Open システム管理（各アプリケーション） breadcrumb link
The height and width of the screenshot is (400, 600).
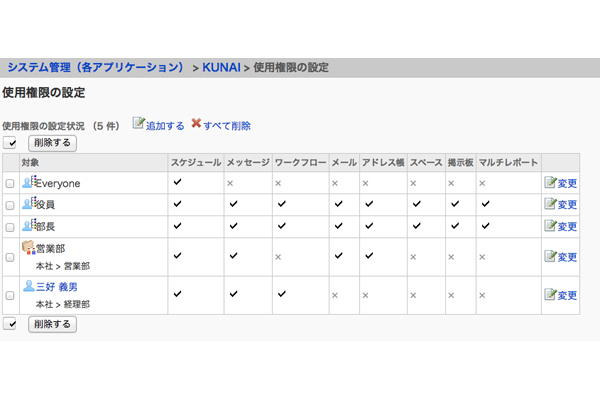coord(95,67)
